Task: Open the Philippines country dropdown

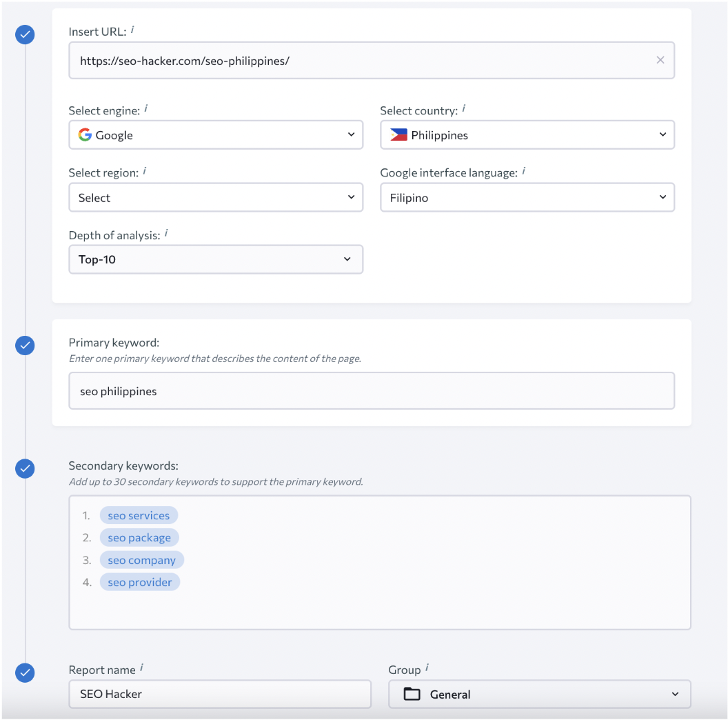Action: [527, 135]
